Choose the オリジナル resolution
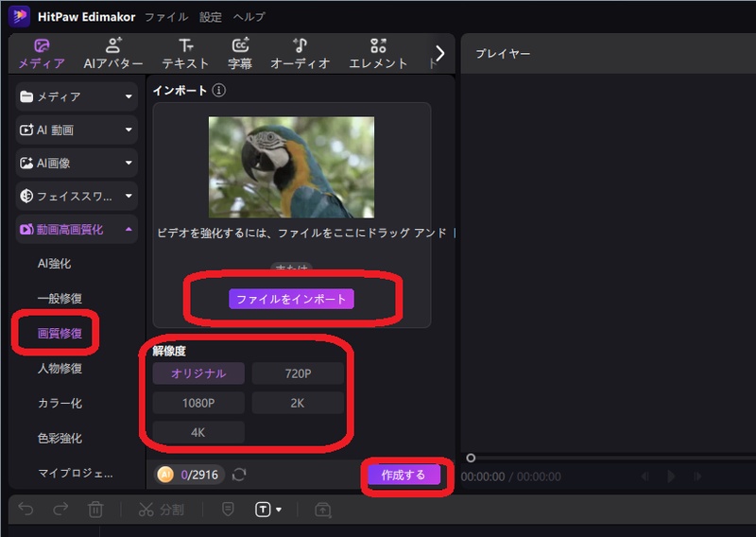Screen dimensions: 756x537 [x=198, y=373]
